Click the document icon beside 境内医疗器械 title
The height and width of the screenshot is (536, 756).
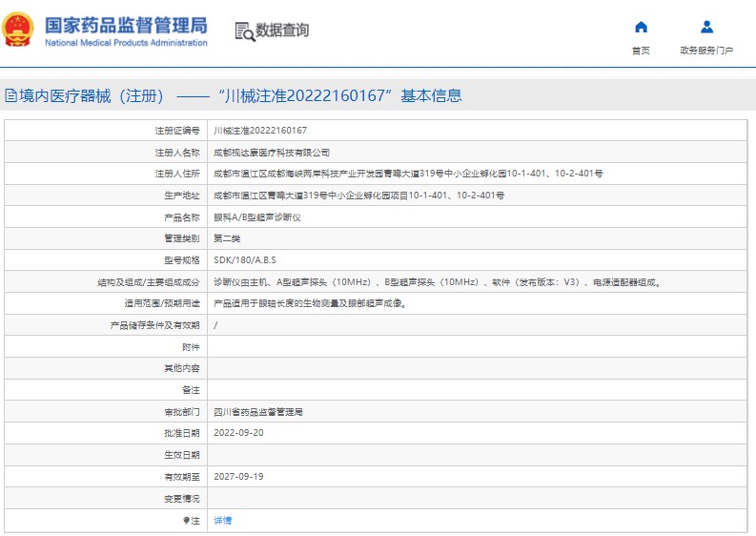pos(11,95)
